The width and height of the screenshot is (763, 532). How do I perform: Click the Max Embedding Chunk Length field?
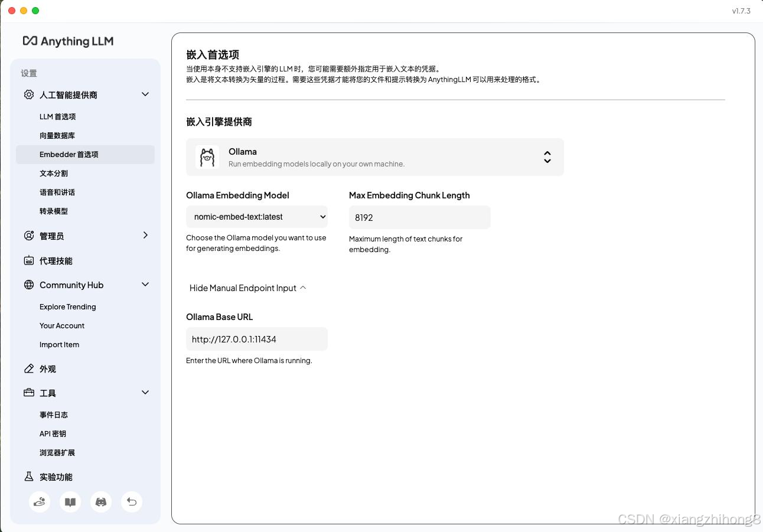click(x=420, y=217)
